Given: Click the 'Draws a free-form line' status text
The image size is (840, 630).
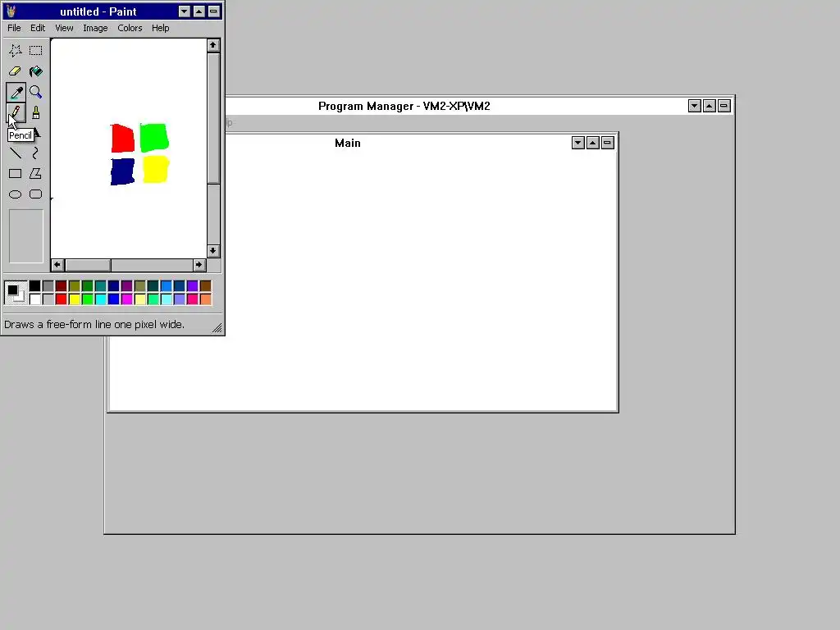Looking at the screenshot, I should [x=94, y=325].
